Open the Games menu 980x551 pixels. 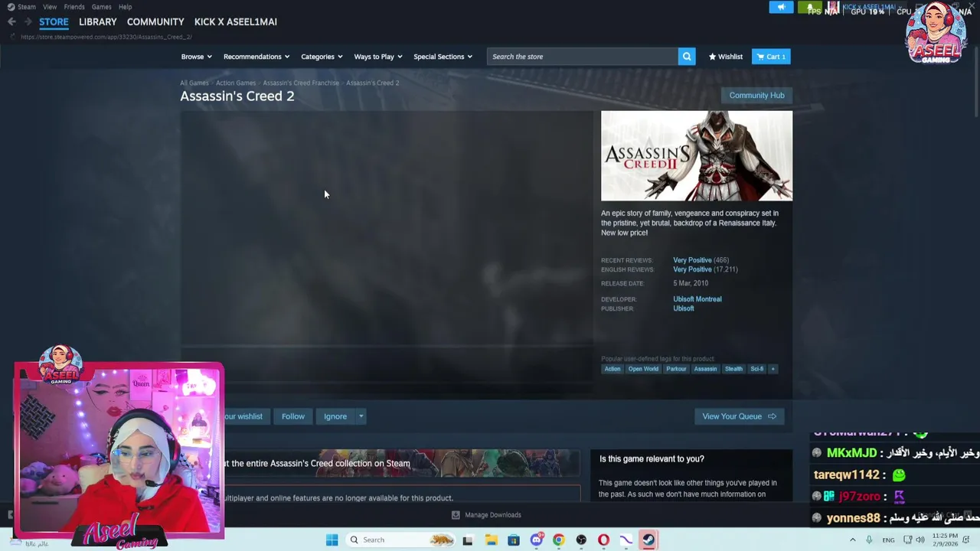pyautogui.click(x=102, y=7)
